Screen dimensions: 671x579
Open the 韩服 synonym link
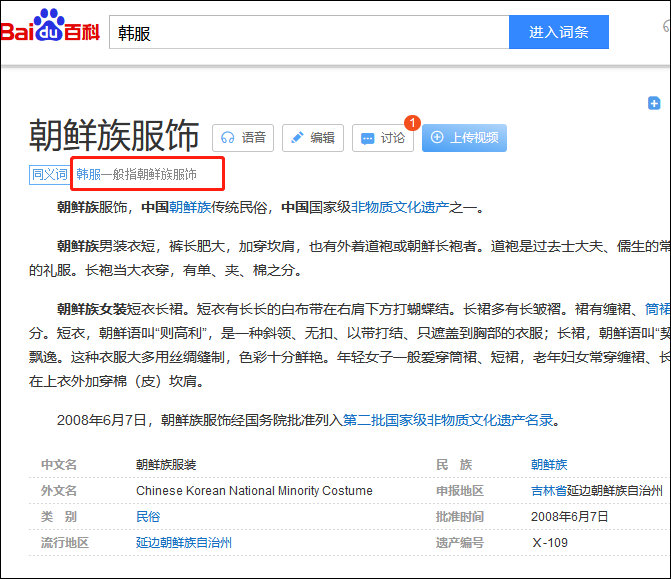click(x=88, y=174)
